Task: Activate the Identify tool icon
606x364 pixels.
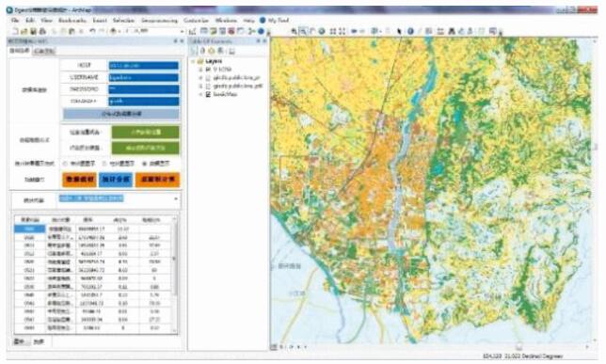Action: click(410, 31)
